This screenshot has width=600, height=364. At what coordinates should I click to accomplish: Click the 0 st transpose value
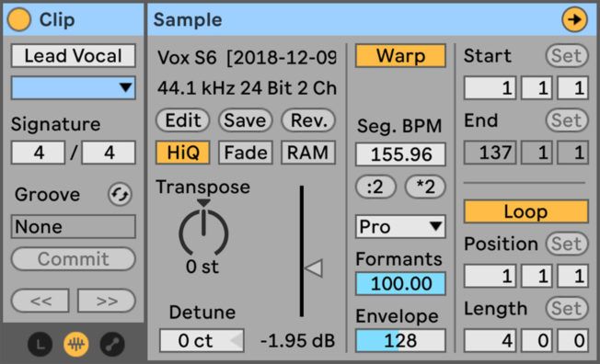pyautogui.click(x=202, y=267)
